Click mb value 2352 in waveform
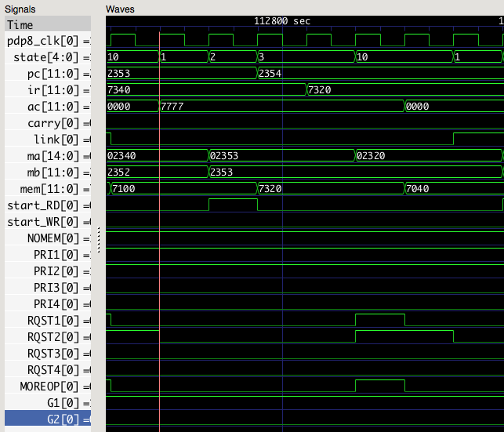This screenshot has height=432, width=504. click(118, 172)
